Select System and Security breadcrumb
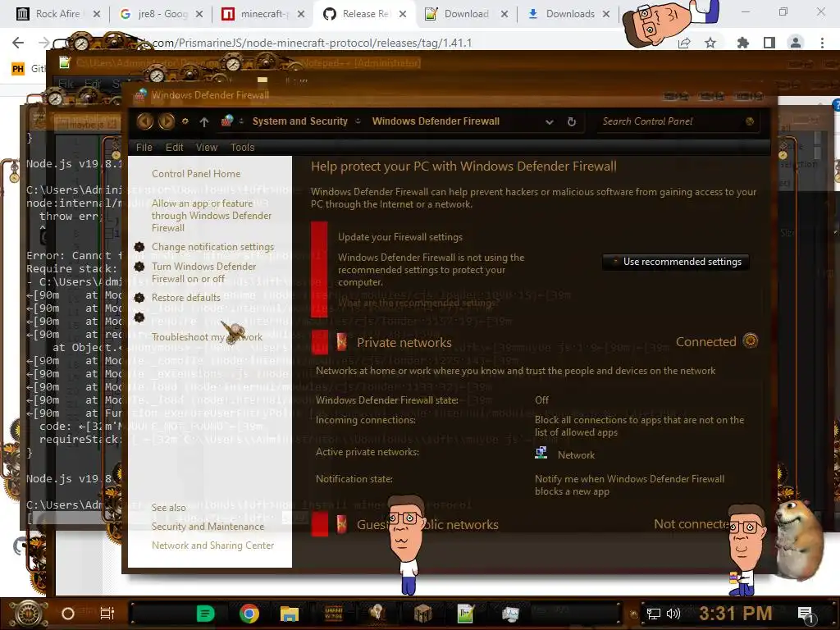Image resolution: width=840 pixels, height=630 pixels. pos(300,121)
